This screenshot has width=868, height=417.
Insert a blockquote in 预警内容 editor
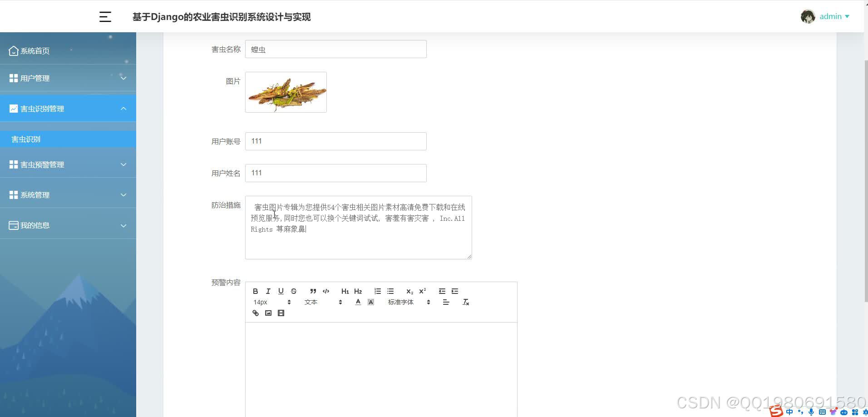(313, 291)
